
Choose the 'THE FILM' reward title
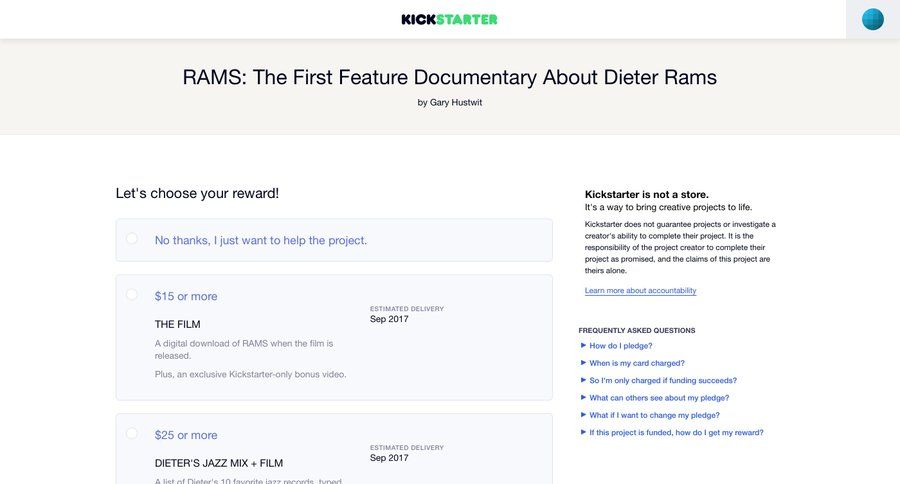click(x=177, y=324)
